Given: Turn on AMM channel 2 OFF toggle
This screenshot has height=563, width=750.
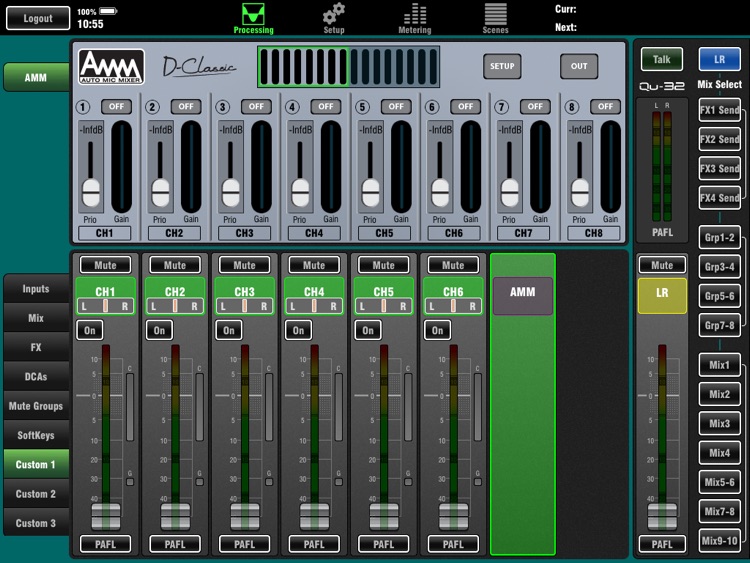Looking at the screenshot, I should [186, 106].
